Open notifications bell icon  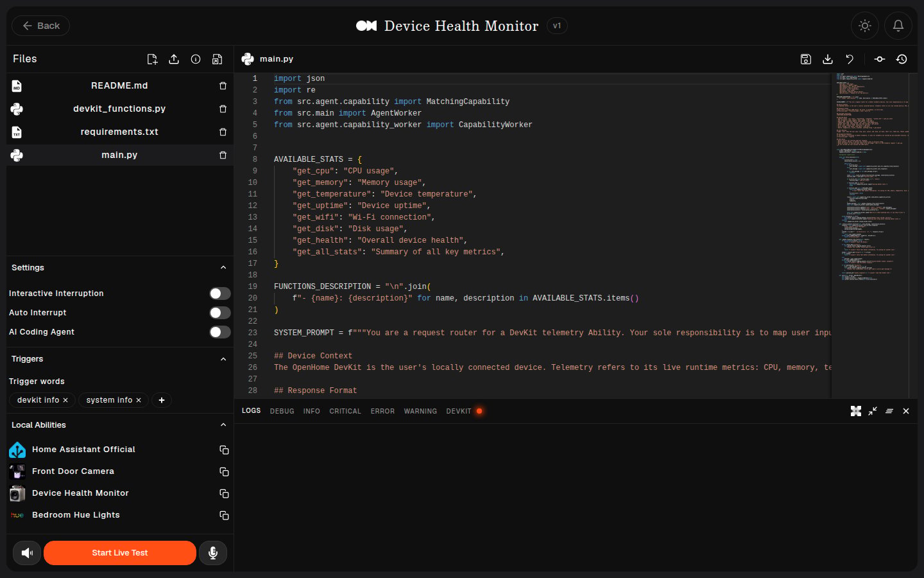tap(898, 26)
